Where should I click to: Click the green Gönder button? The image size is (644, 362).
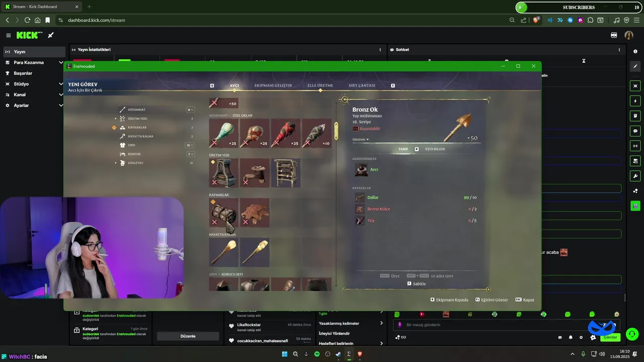[x=610, y=337]
